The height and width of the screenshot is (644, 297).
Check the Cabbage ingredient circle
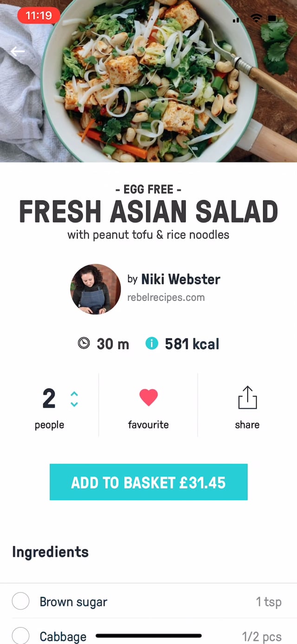coord(21,636)
